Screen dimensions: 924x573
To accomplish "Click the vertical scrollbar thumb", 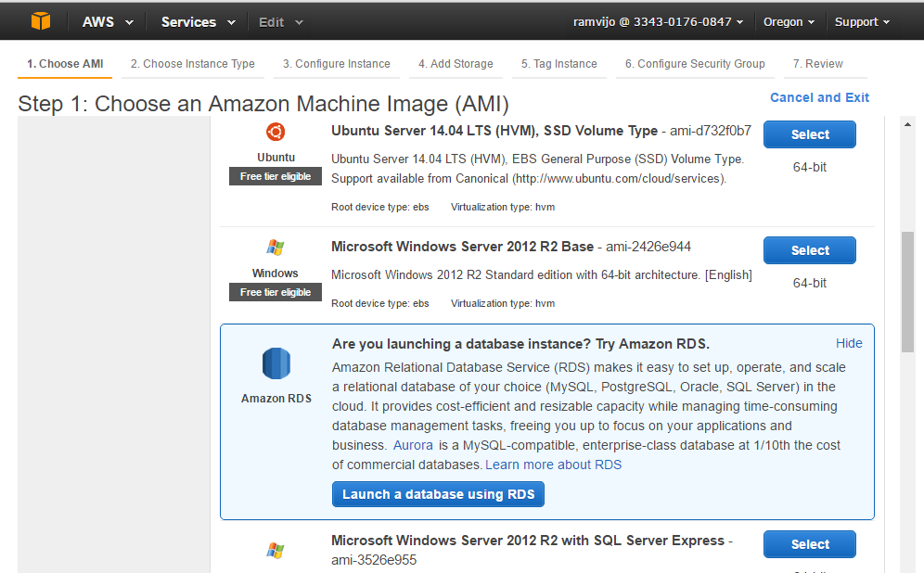I will [907, 292].
